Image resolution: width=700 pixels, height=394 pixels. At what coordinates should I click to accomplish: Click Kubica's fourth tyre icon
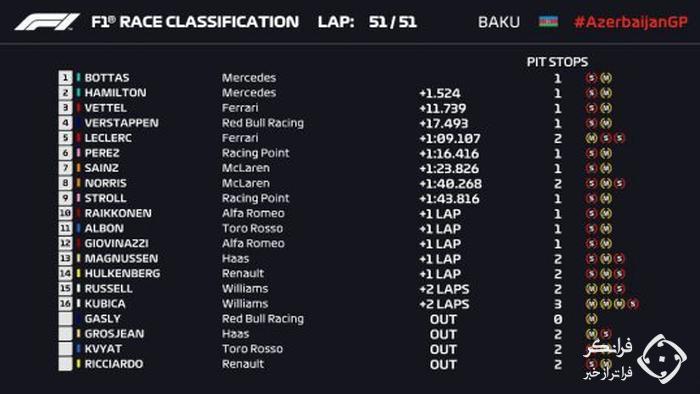(633, 304)
